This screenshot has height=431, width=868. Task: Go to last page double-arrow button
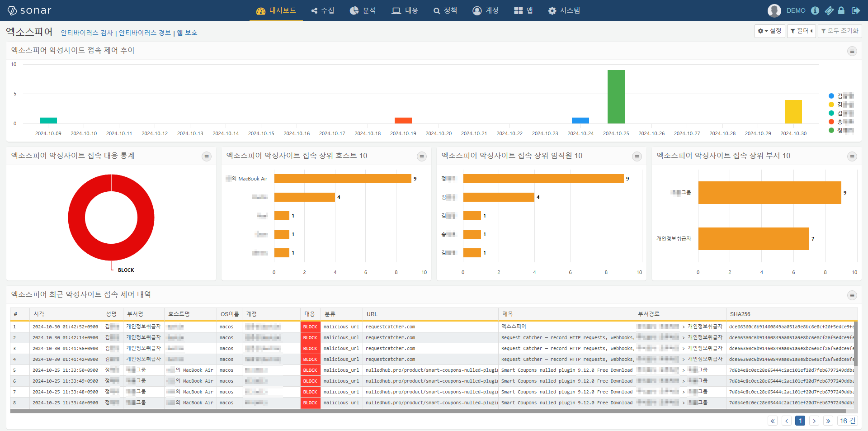[828, 421]
